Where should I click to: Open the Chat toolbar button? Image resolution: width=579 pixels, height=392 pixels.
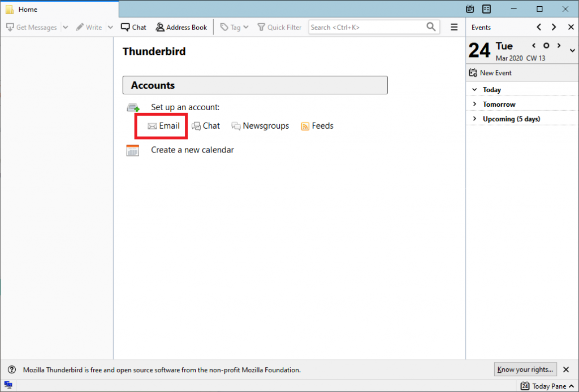[133, 27]
